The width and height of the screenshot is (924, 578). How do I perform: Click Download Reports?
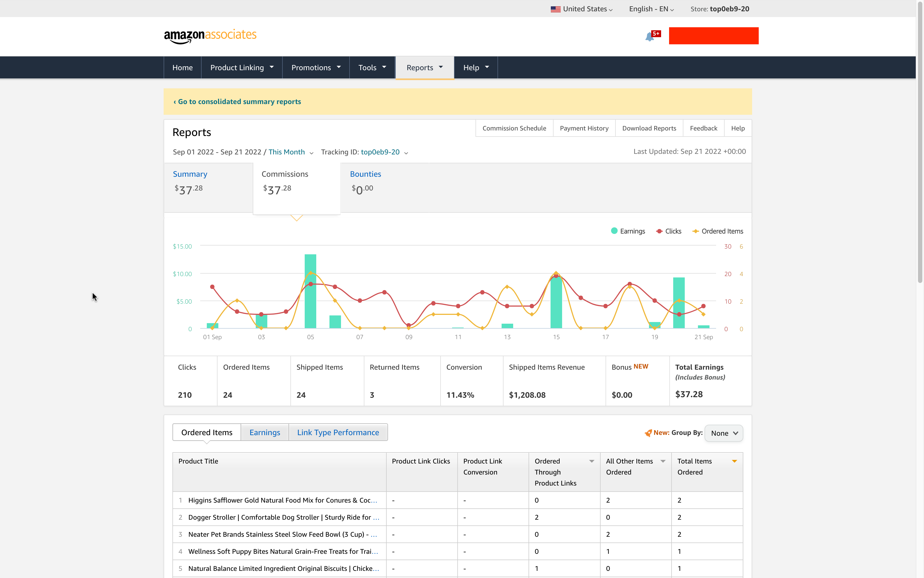649,129
